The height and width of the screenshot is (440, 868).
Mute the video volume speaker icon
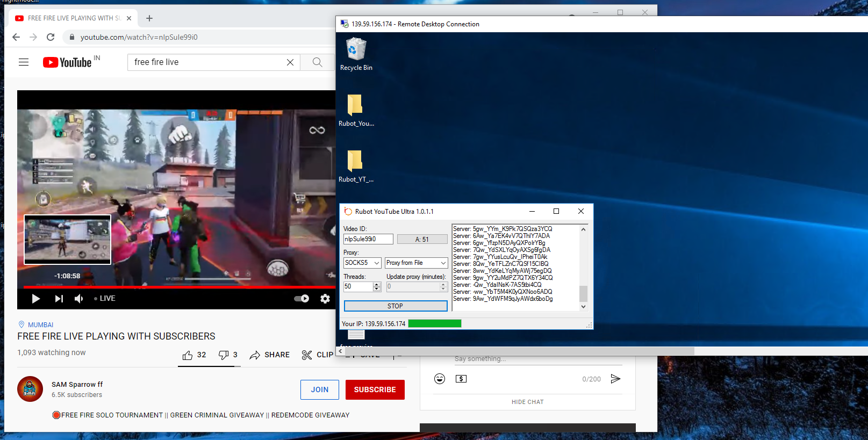tap(79, 299)
